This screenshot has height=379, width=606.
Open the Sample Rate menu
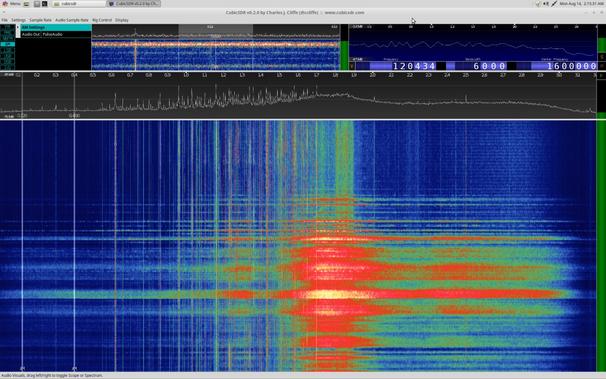click(x=40, y=20)
